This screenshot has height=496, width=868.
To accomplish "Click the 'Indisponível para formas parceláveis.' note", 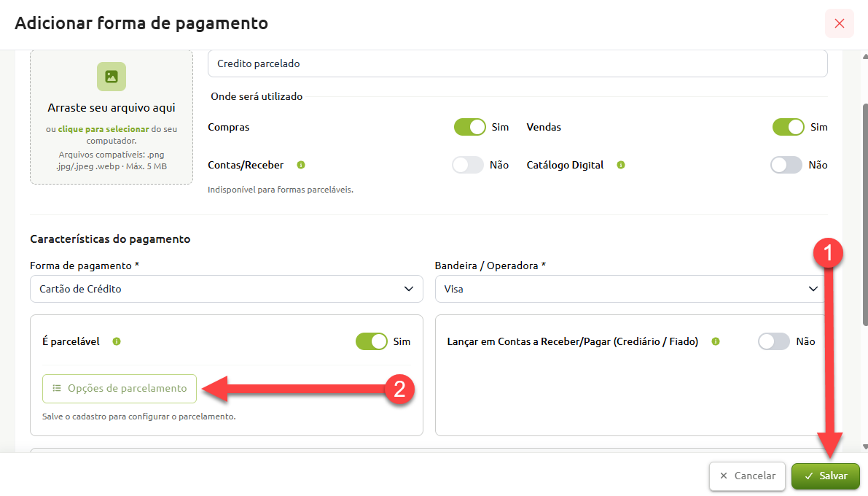I will pyautogui.click(x=280, y=190).
